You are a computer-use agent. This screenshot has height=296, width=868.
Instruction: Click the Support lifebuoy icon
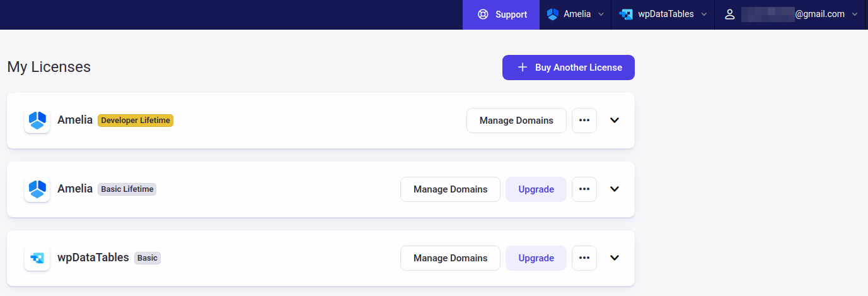pos(483,15)
